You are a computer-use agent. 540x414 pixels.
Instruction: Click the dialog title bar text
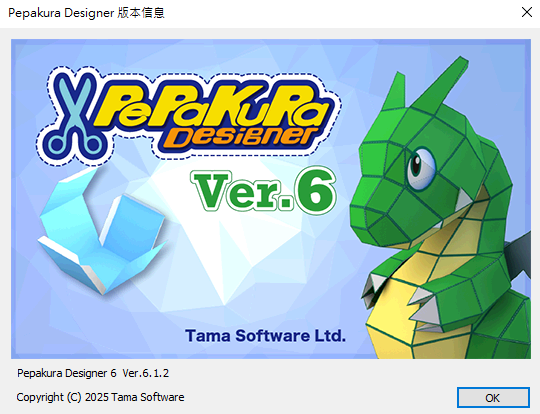[x=86, y=13]
